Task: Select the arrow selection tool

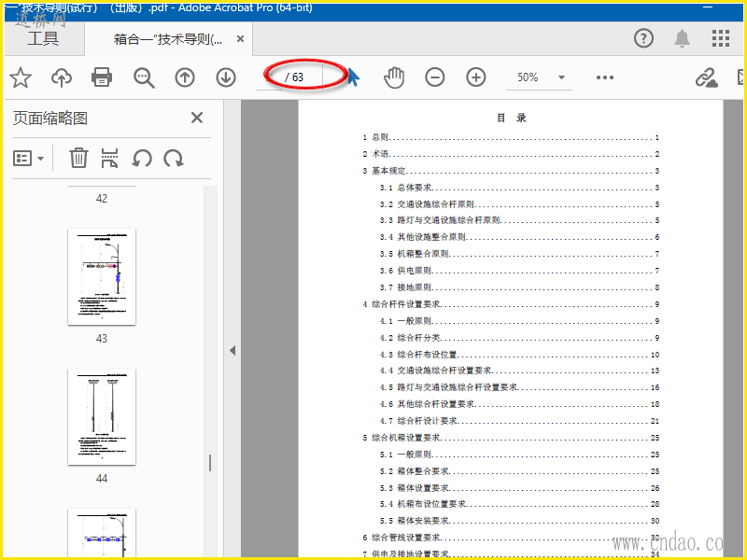Action: pos(353,77)
